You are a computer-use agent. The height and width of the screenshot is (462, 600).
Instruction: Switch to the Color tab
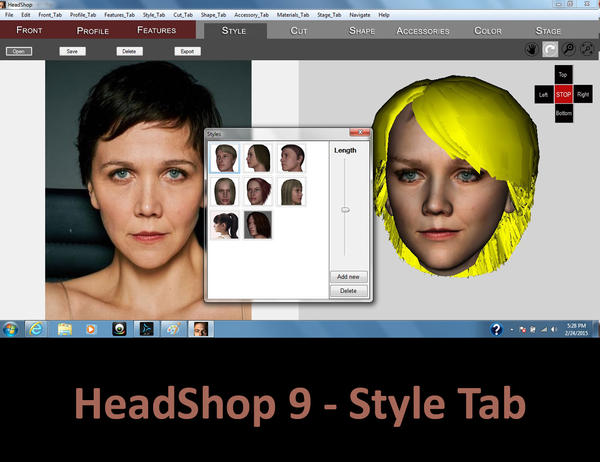(x=488, y=31)
